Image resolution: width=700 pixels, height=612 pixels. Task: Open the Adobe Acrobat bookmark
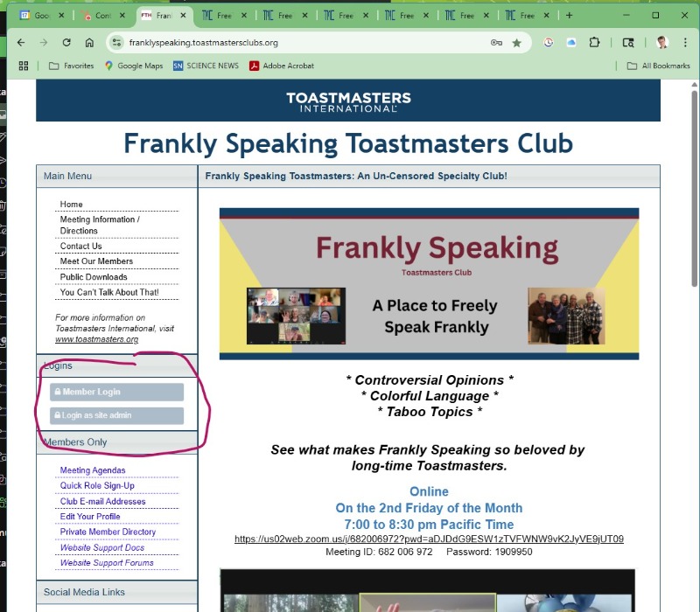pos(282,66)
